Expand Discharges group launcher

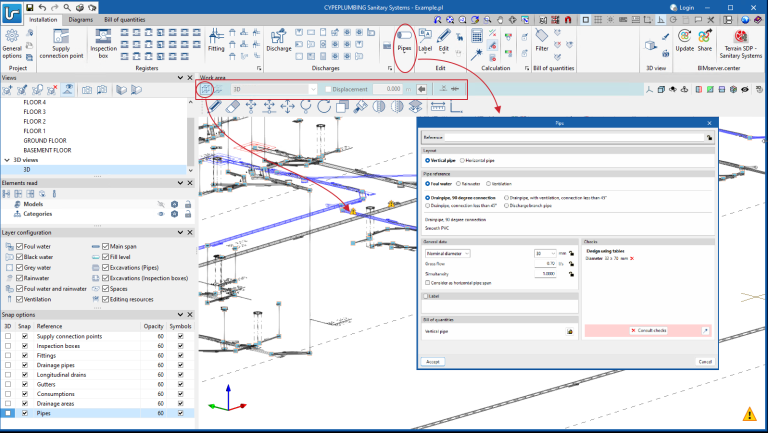coord(390,69)
